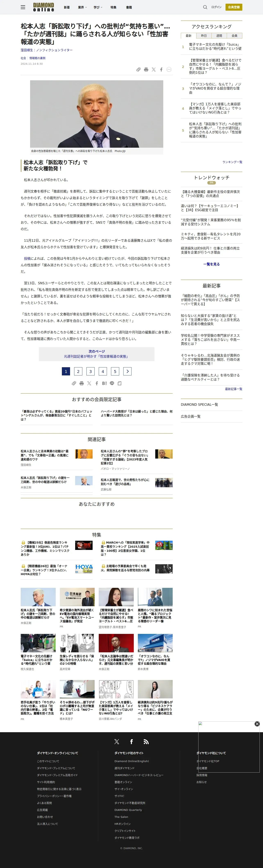The height and width of the screenshot is (868, 263).
Task: Select the 会員 ranking tab
Action: point(234,36)
